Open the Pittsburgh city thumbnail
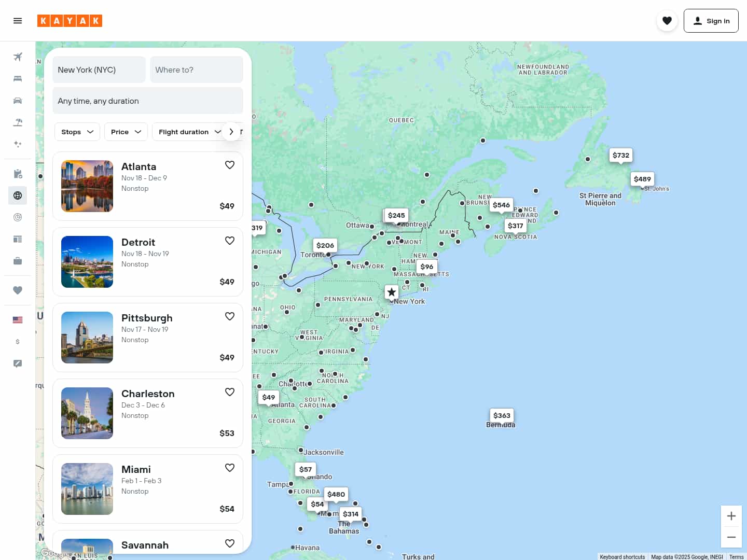The width and height of the screenshot is (747, 560). tap(87, 338)
